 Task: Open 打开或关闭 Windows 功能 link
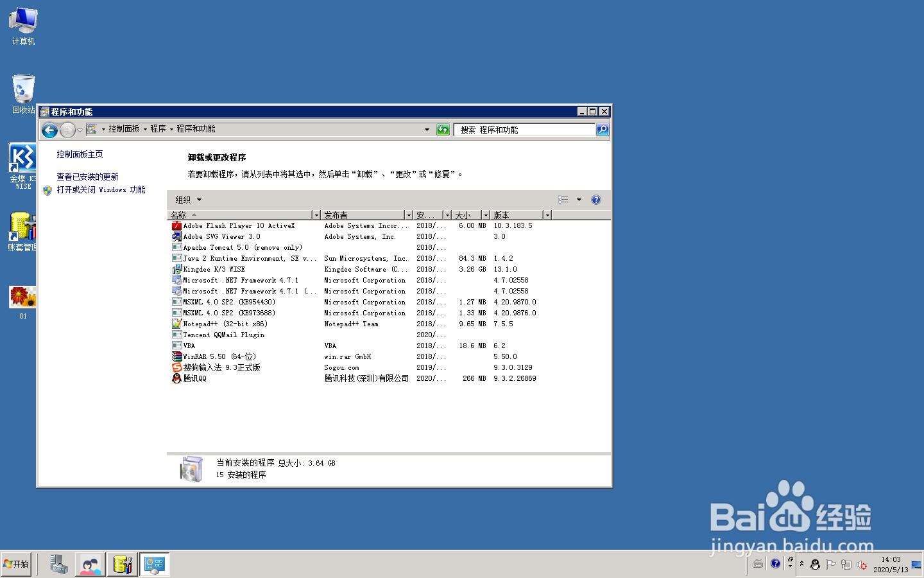(x=101, y=190)
